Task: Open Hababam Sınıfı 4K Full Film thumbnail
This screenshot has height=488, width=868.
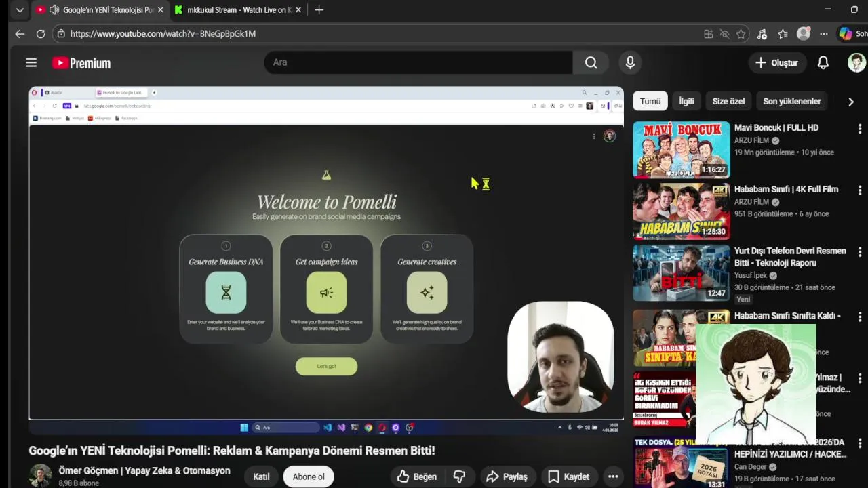Action: [x=682, y=211]
